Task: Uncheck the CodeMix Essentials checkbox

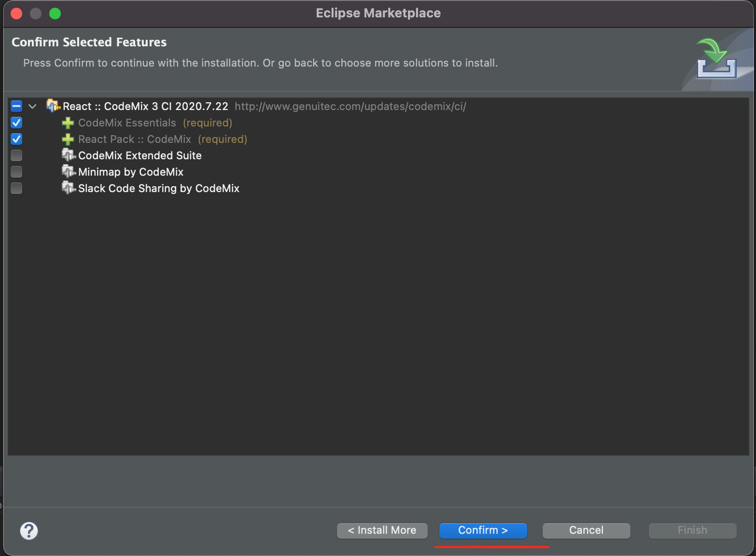Action: (x=16, y=123)
